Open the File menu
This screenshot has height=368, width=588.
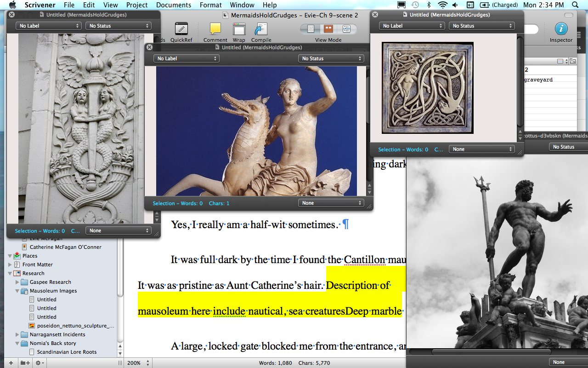[x=69, y=5]
